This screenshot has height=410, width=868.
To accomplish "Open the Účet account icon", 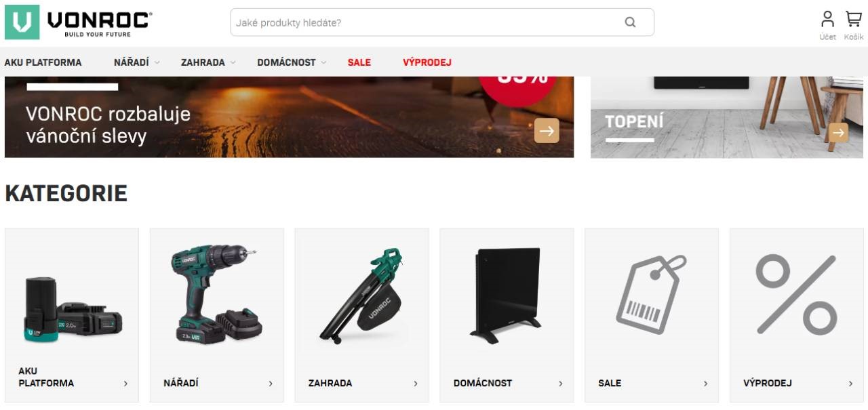I will click(827, 25).
